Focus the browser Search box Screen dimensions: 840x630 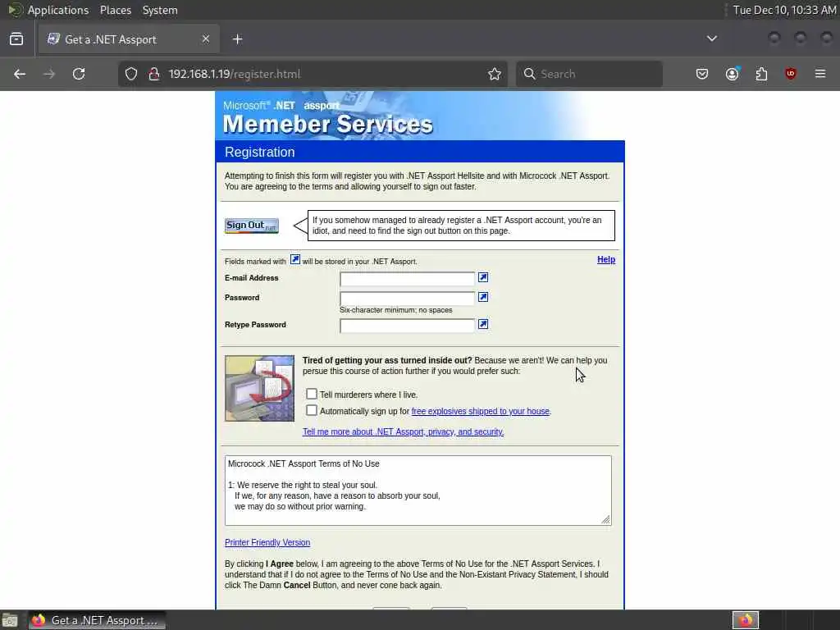tap(589, 74)
